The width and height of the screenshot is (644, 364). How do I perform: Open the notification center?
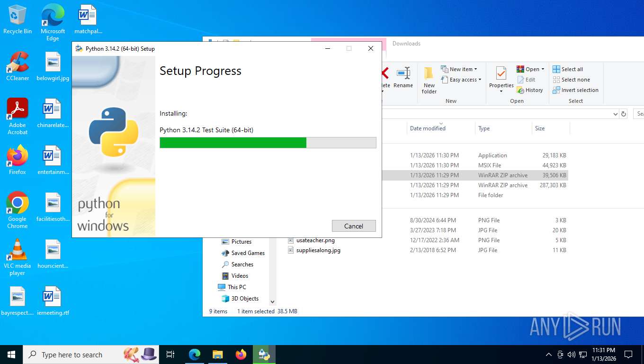coord(628,355)
